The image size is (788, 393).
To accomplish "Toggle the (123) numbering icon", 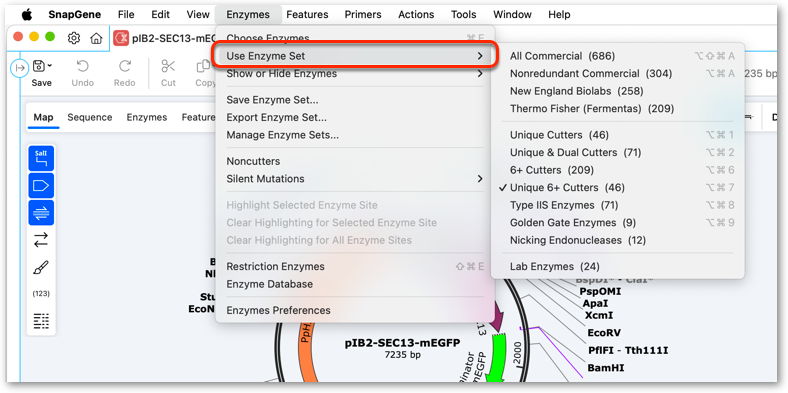I will click(x=41, y=293).
